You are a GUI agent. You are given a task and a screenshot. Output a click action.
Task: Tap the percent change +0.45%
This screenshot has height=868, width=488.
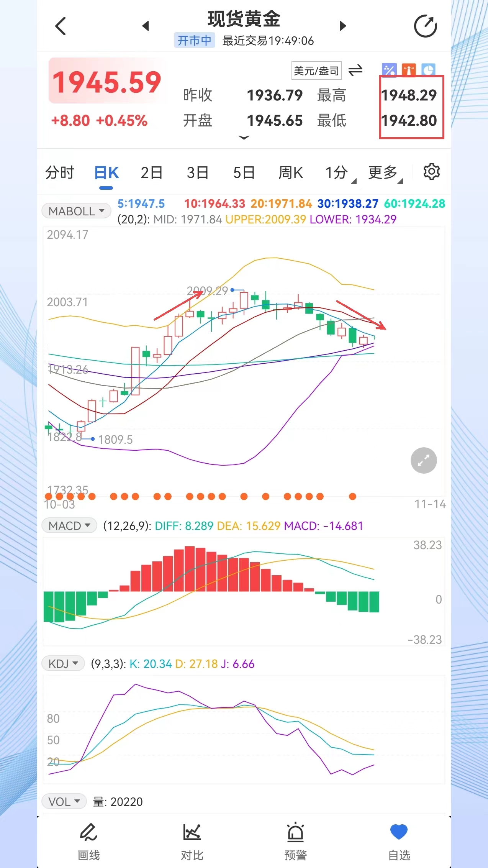point(121,121)
